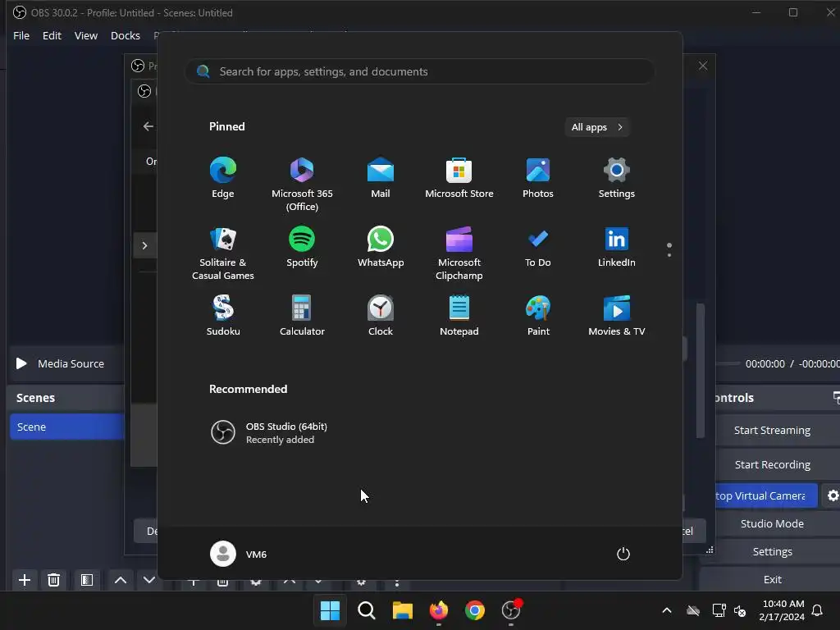
Task: Select the Scene item in Scenes list
Action: coord(67,427)
